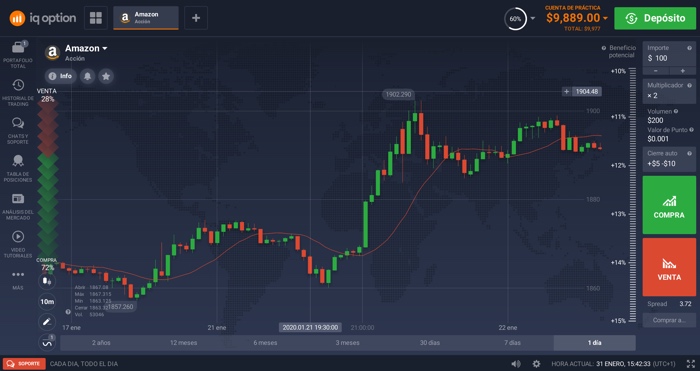Click the Info button under Amazon

pos(60,76)
